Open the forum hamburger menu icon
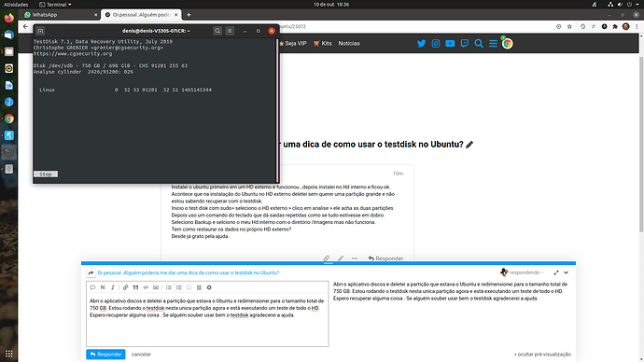Image resolution: width=644 pixels, height=362 pixels. 494,44
